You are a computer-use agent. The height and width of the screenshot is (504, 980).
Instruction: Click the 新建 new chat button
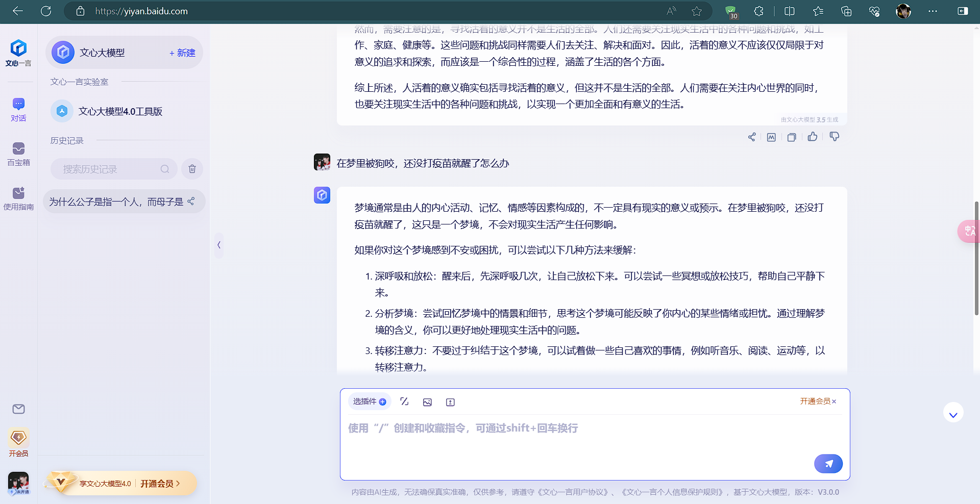(182, 53)
